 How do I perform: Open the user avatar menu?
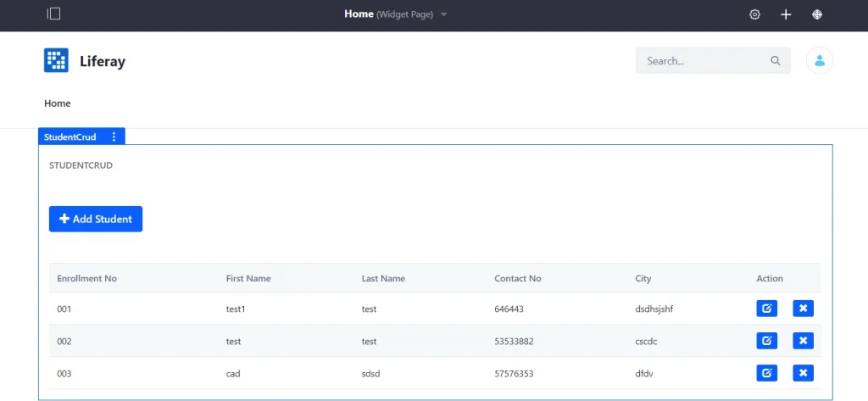(820, 60)
